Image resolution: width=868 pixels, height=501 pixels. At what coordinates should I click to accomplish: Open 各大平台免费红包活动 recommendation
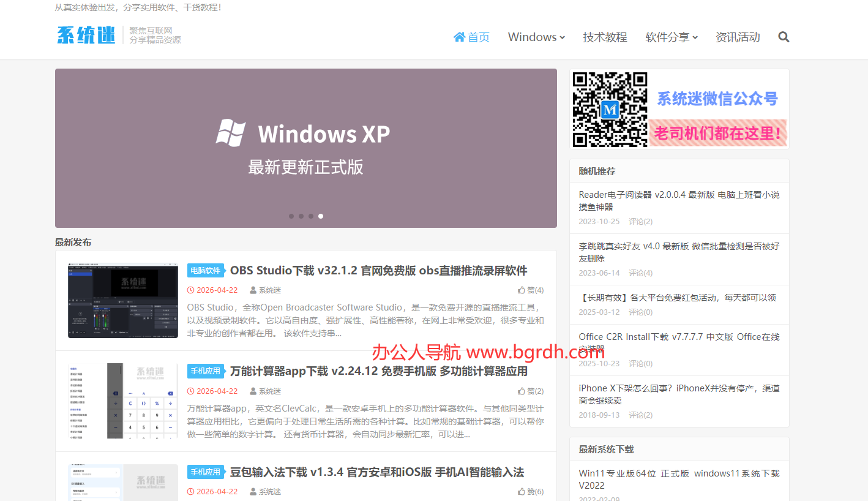point(677,298)
